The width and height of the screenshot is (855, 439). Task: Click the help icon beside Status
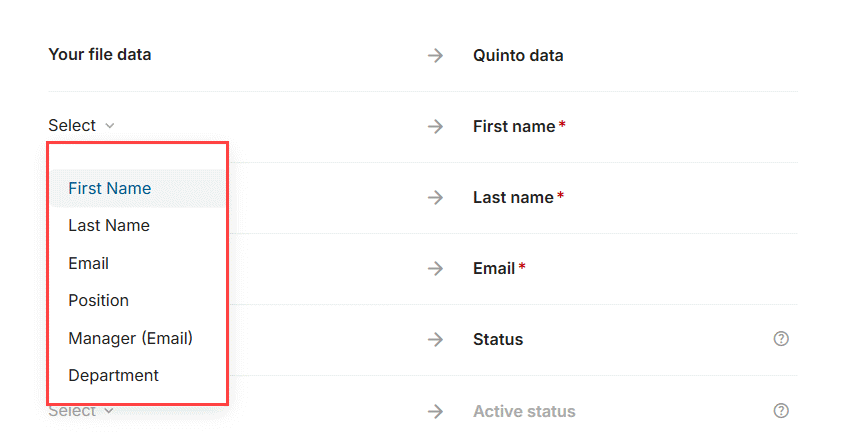pos(781,339)
